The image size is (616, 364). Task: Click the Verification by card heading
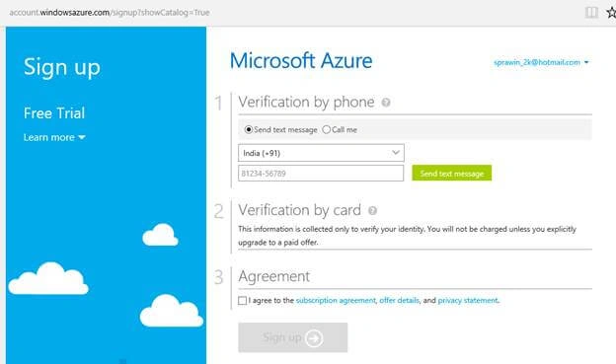coord(299,210)
